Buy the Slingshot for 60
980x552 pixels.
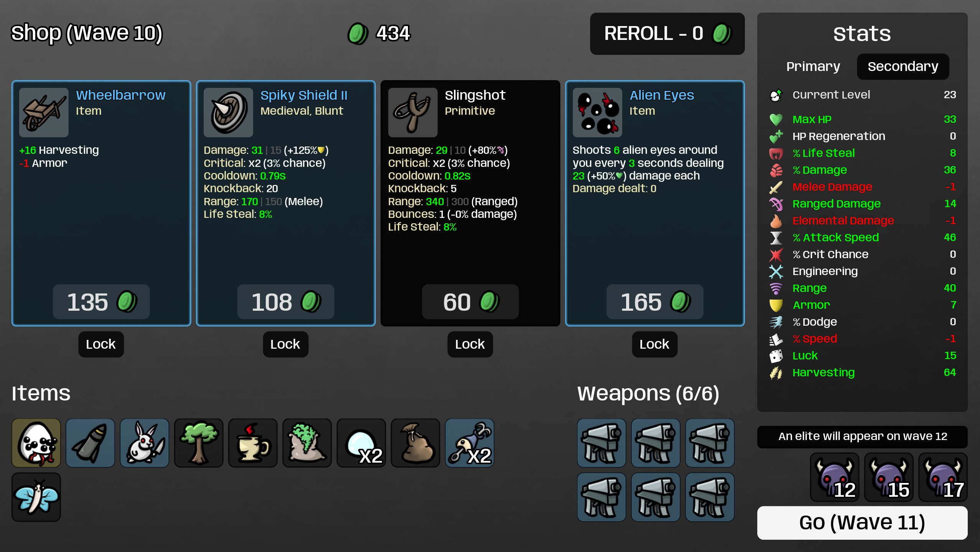coord(470,302)
